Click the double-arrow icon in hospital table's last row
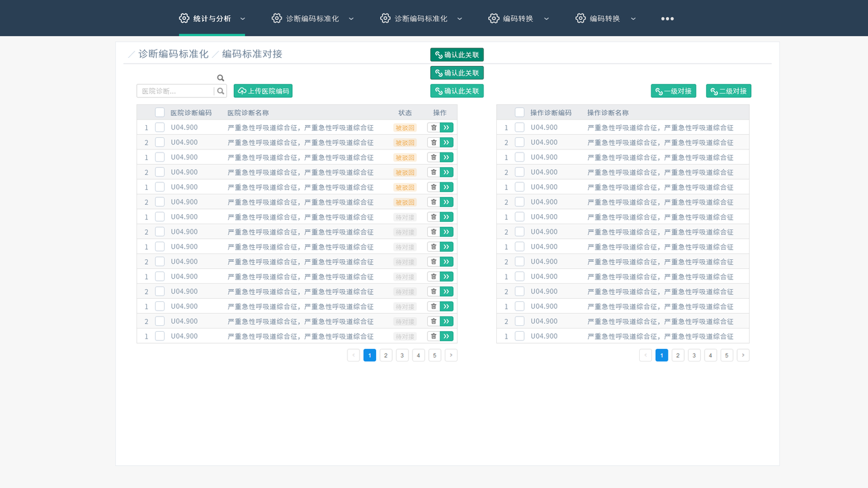 click(x=447, y=336)
